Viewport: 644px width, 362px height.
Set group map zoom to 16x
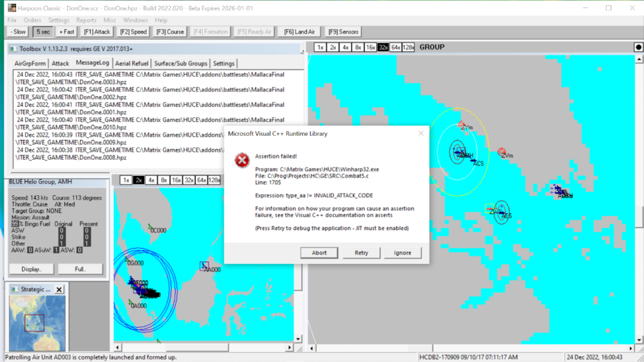370,47
